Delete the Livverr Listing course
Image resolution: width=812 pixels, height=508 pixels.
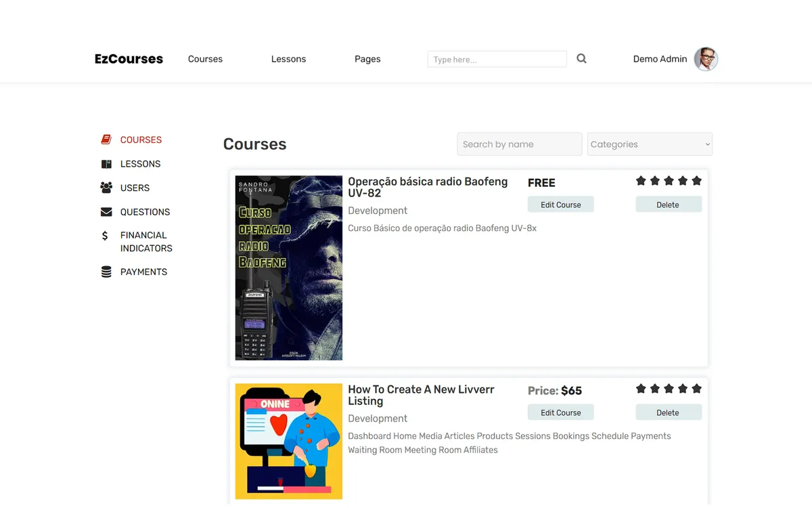tap(669, 412)
